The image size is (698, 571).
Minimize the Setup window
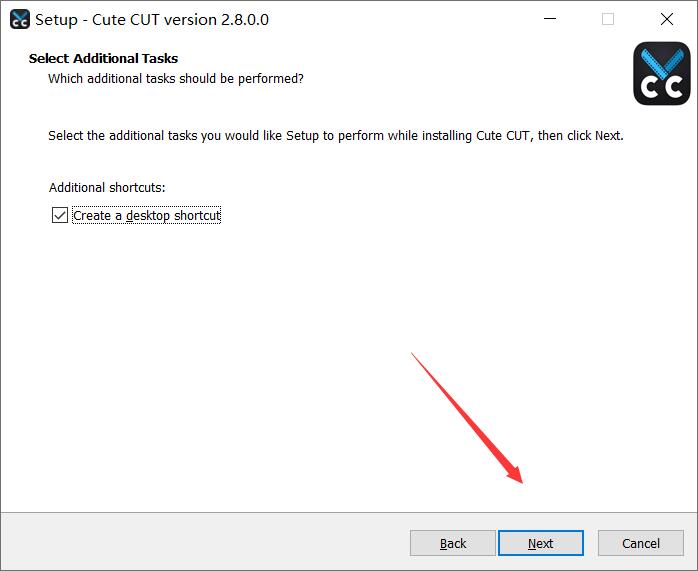[x=550, y=19]
